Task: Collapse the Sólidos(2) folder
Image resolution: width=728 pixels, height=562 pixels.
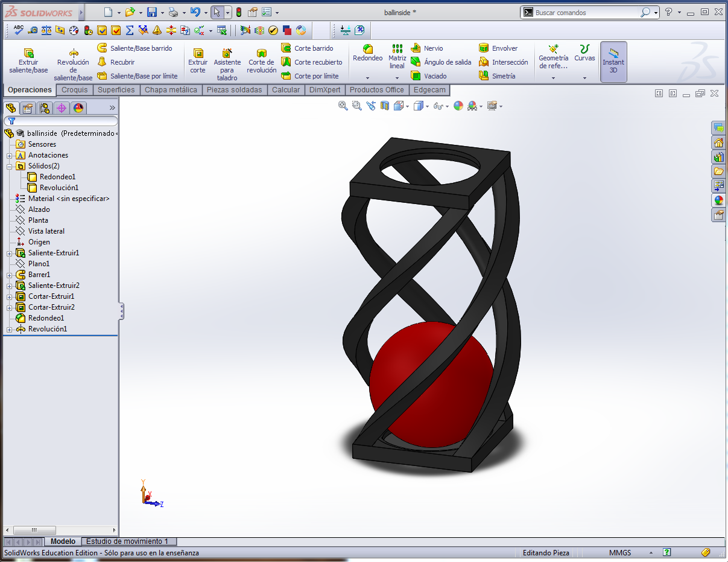Action: coord(10,166)
